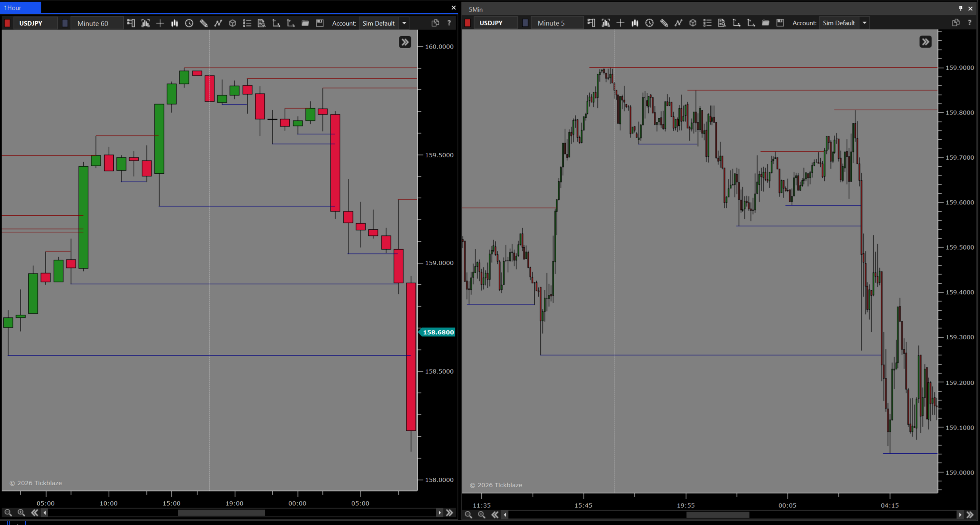Click the Minute 60 timeframe button
Image resolution: width=980 pixels, height=525 pixels.
click(x=93, y=23)
